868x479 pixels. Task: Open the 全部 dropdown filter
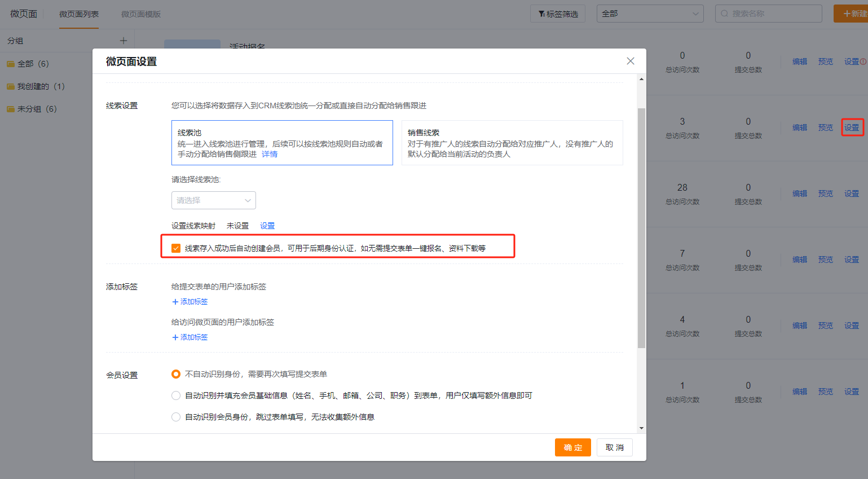[650, 14]
